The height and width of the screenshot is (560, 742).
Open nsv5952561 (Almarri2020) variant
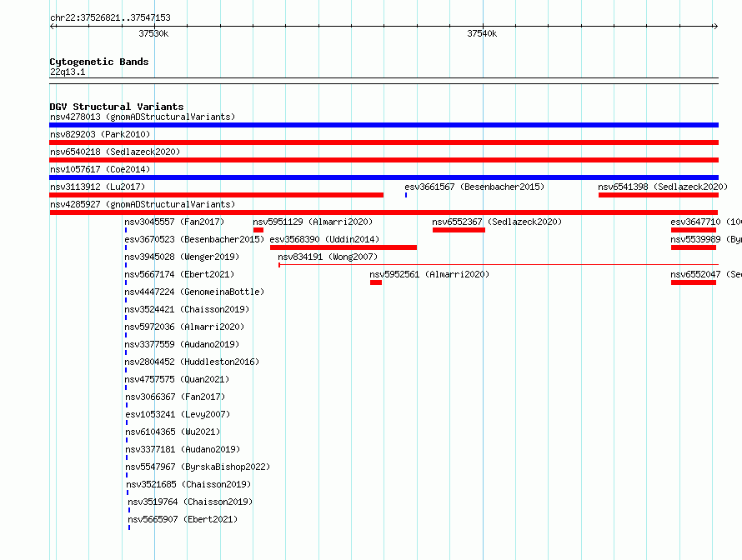pyautogui.click(x=429, y=274)
